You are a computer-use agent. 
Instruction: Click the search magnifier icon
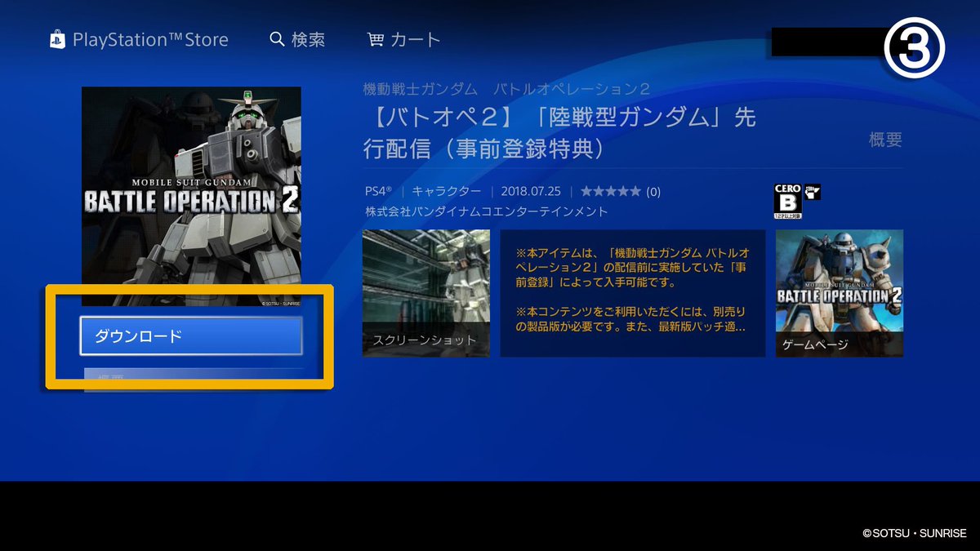[x=277, y=39]
